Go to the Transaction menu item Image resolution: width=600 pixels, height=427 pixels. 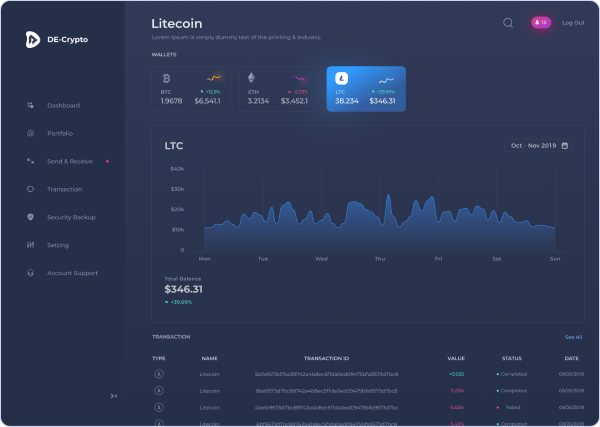pyautogui.click(x=64, y=189)
